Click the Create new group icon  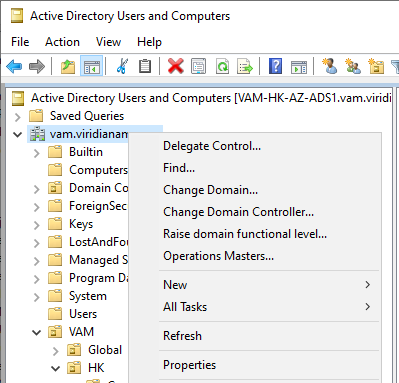pos(353,66)
